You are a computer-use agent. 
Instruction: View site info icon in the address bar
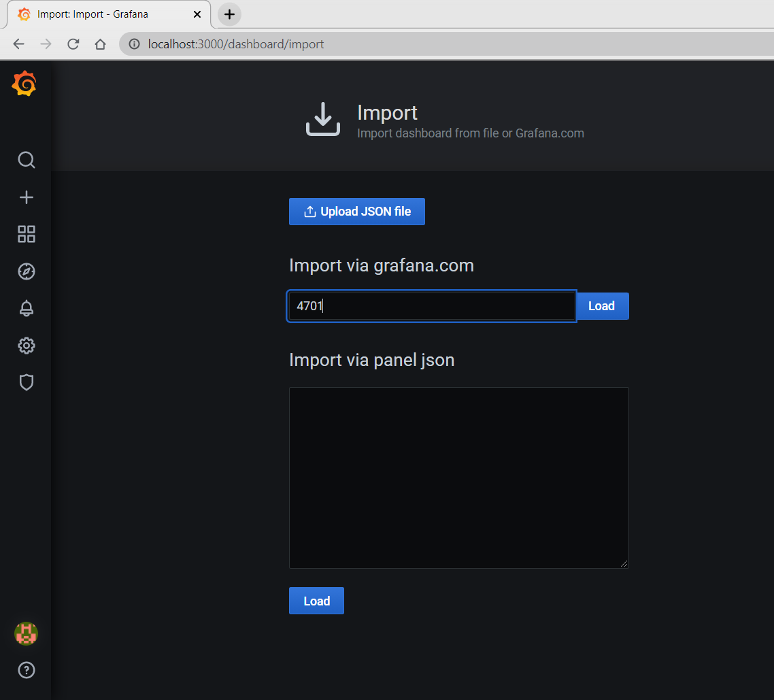click(134, 44)
